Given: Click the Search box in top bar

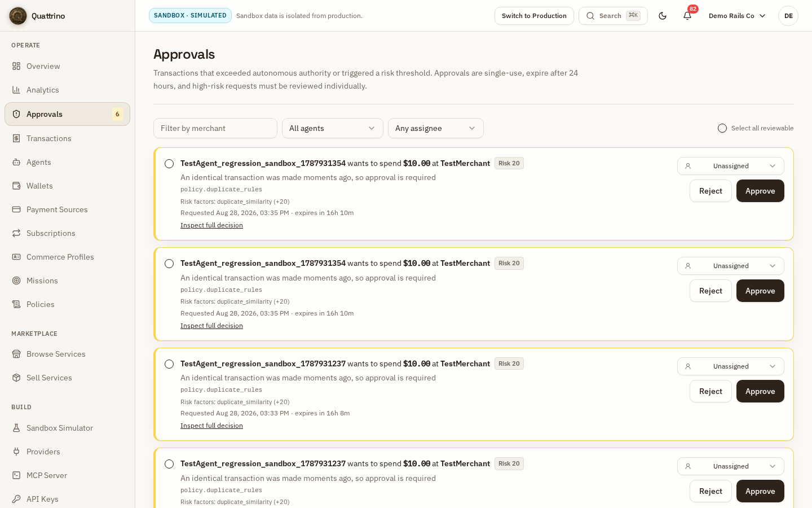Looking at the screenshot, I should tap(613, 16).
